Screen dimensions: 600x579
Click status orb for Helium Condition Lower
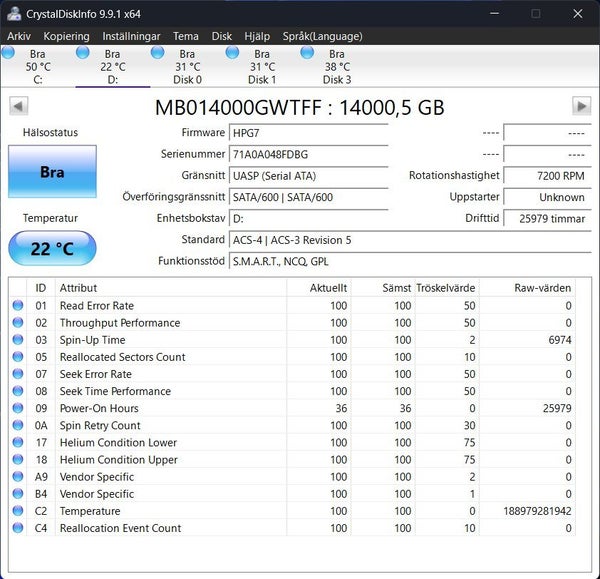(18, 442)
